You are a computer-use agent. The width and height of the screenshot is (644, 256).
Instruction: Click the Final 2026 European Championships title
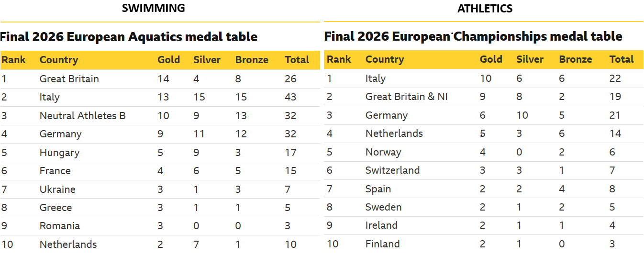[473, 36]
